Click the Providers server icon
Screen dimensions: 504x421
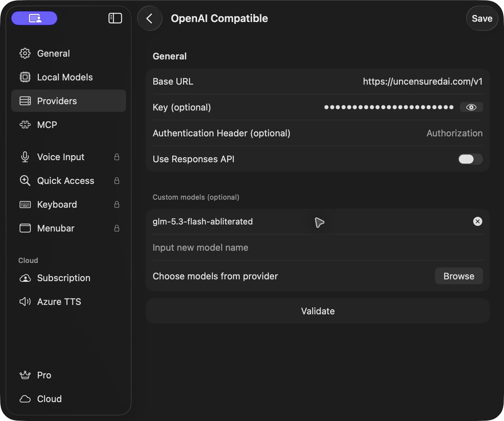tap(25, 101)
